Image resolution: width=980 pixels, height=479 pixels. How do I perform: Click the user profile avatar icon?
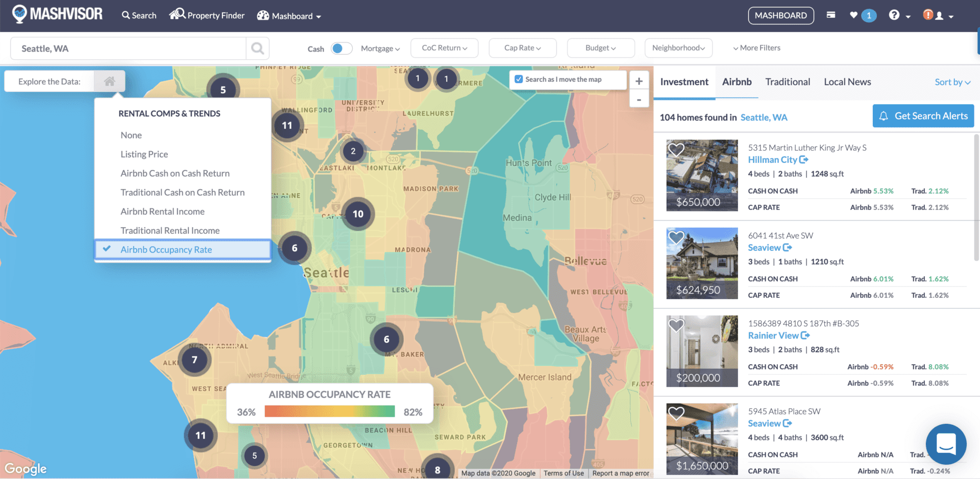[x=938, y=15]
